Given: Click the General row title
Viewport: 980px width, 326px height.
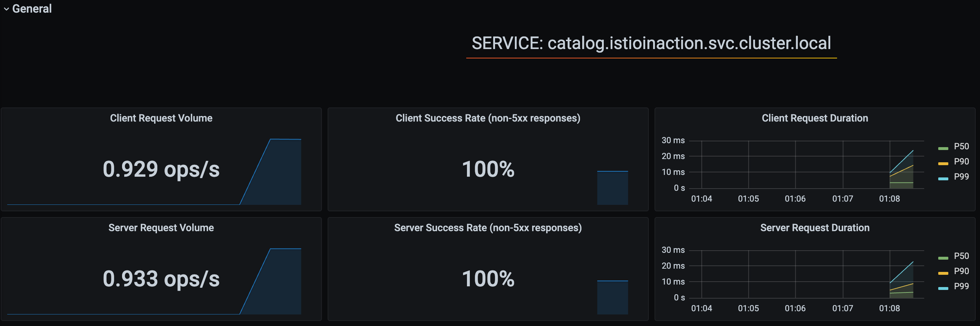Looking at the screenshot, I should point(32,9).
